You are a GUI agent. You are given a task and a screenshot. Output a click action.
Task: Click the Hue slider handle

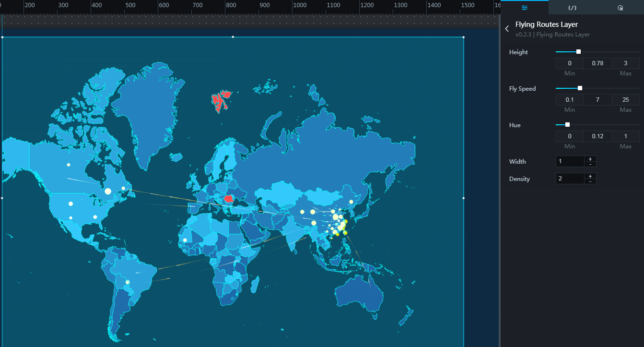pyautogui.click(x=567, y=125)
